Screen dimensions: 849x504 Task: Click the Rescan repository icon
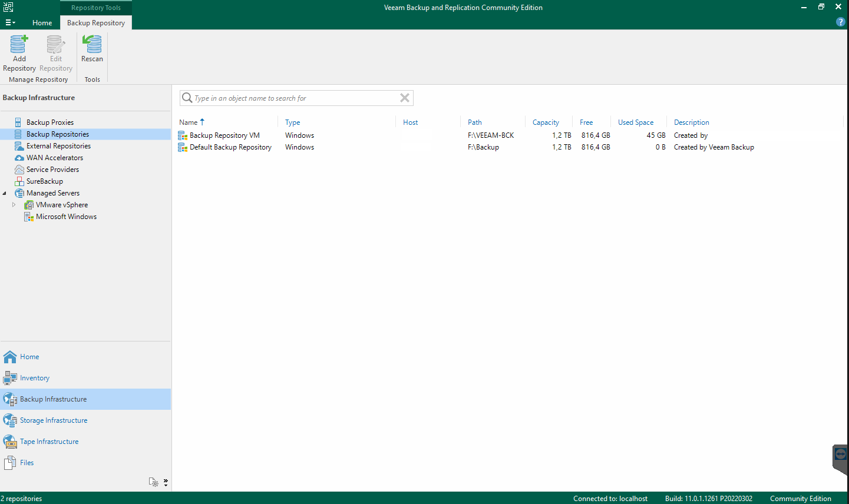(92, 44)
